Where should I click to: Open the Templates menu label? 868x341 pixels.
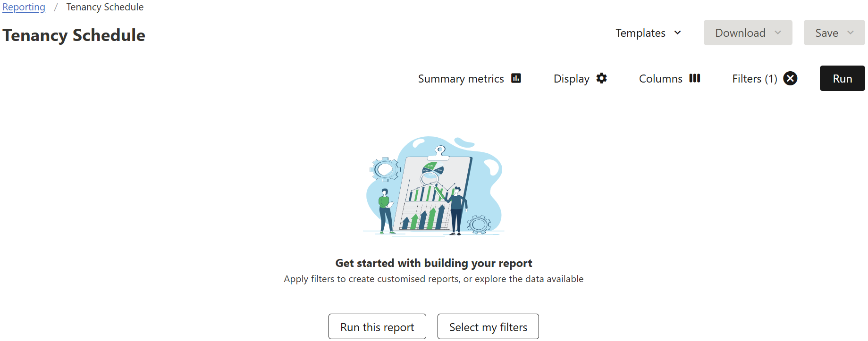click(x=640, y=33)
